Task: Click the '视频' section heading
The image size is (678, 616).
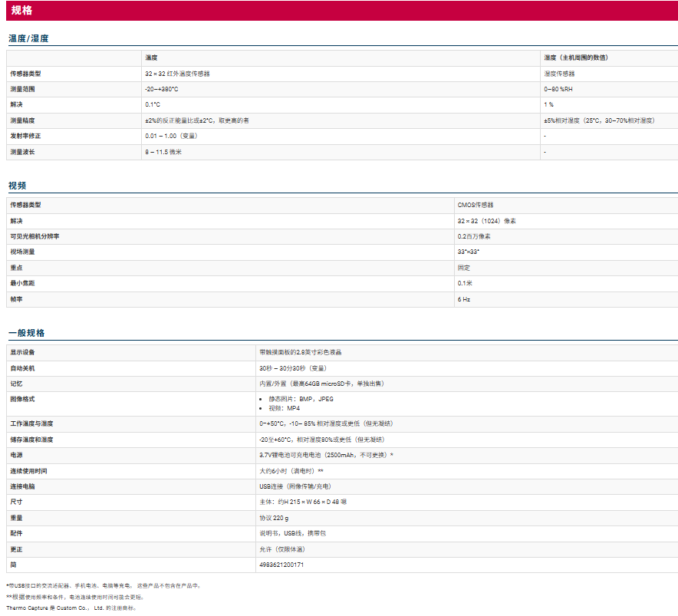Action: 18,186
